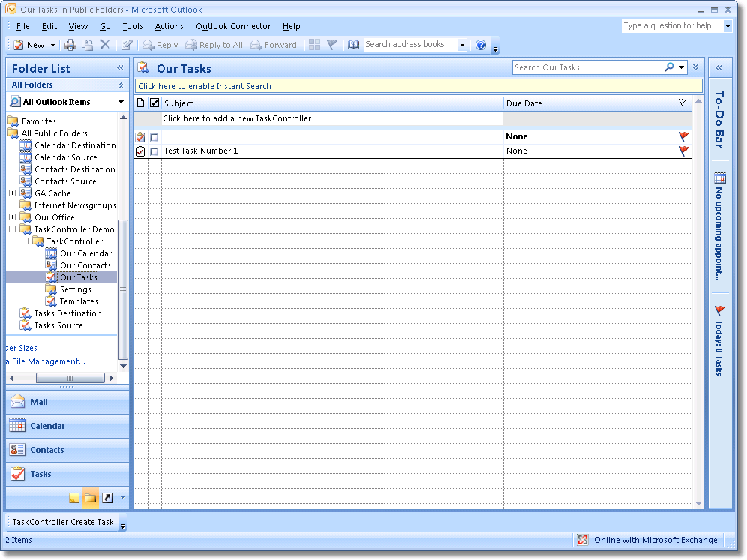Click the Search Our Tasks input field

click(587, 67)
